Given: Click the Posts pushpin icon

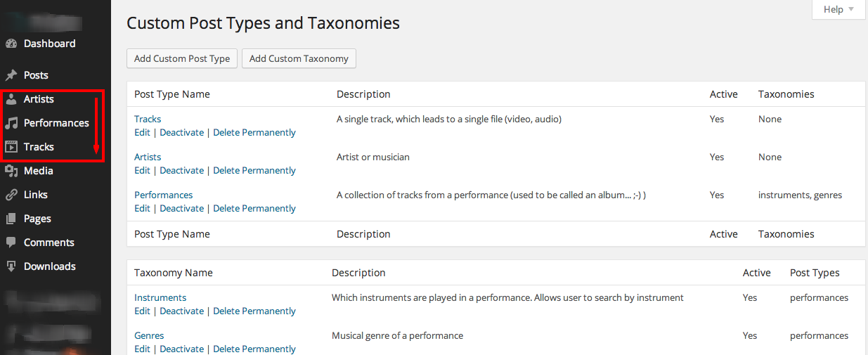Looking at the screenshot, I should (x=11, y=75).
